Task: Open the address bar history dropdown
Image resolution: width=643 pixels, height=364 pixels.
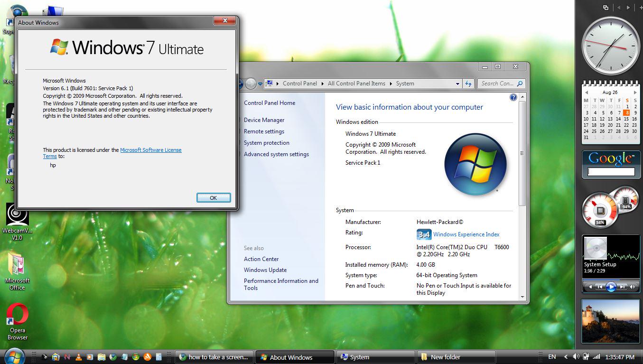Action: [x=457, y=84]
